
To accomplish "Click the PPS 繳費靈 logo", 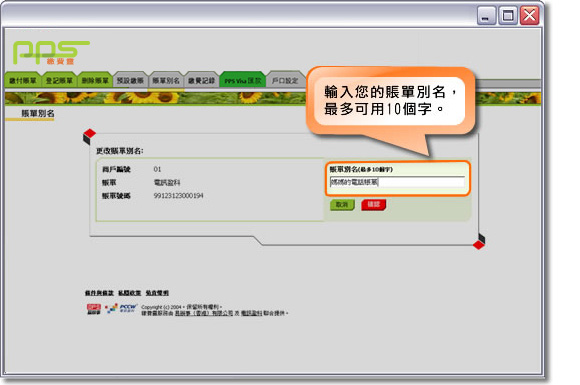I will pos(51,53).
